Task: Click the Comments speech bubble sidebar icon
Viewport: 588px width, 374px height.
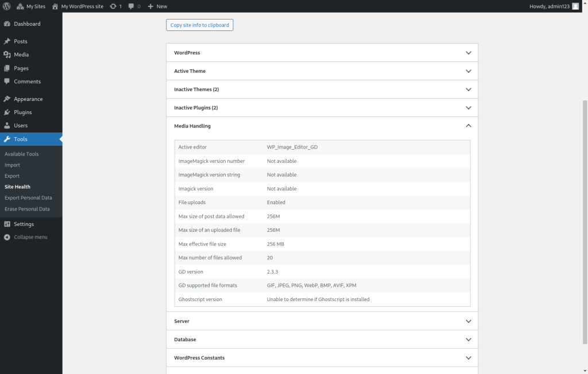Action: (7, 81)
